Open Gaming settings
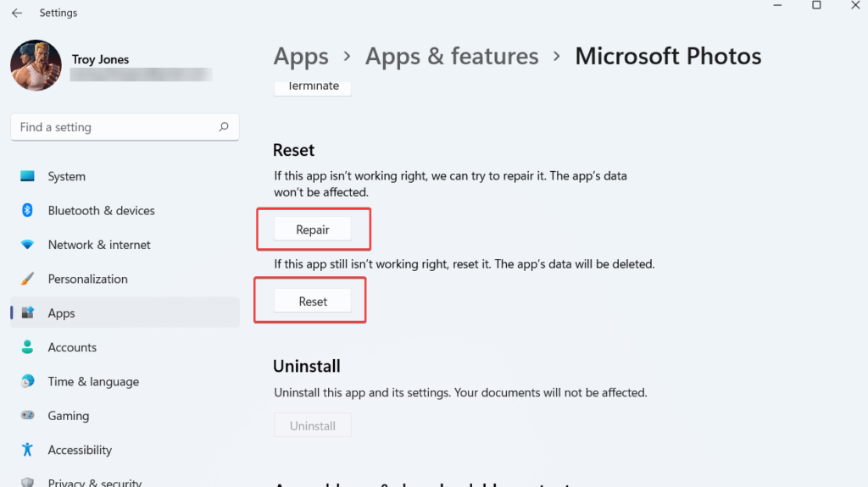Screen dimensions: 868x487 (x=125, y=416)
